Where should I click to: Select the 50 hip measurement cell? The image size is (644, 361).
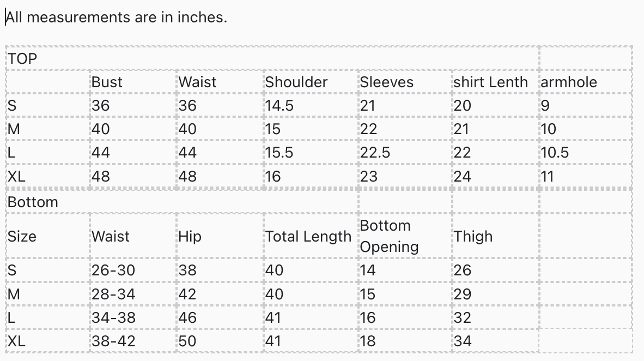[187, 341]
